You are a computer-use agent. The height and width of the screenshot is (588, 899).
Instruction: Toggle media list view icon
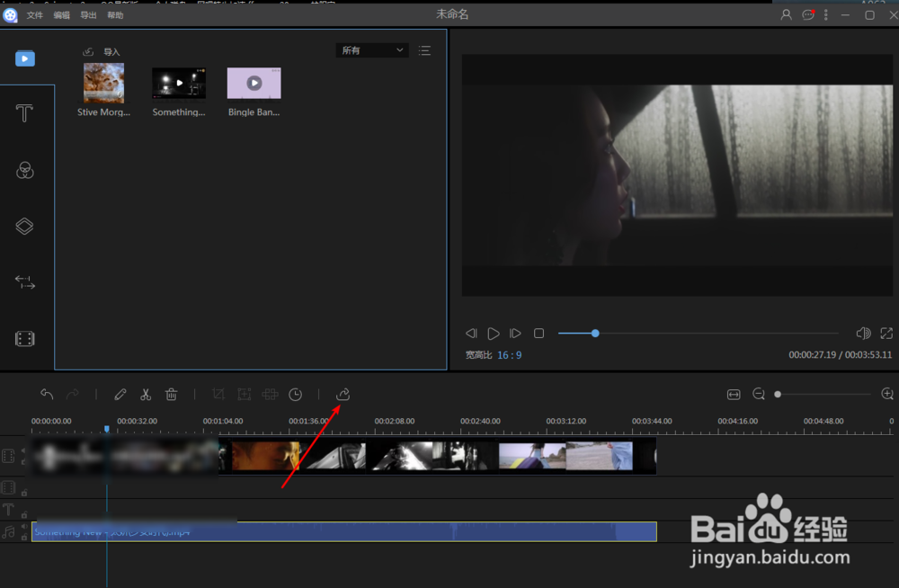point(424,50)
